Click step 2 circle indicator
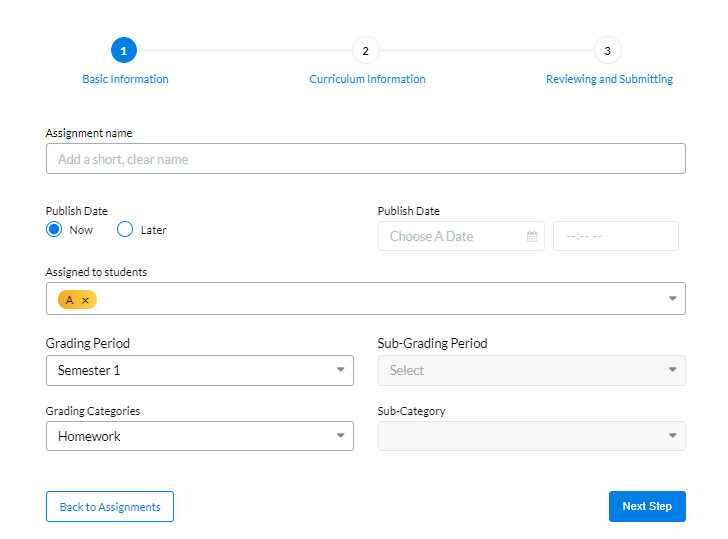728x539 pixels. click(365, 50)
